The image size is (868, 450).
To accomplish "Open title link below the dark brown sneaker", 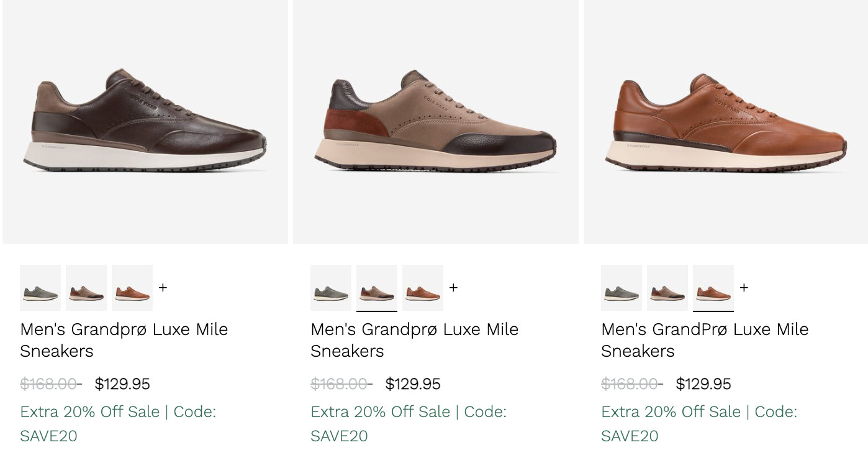I will [124, 339].
